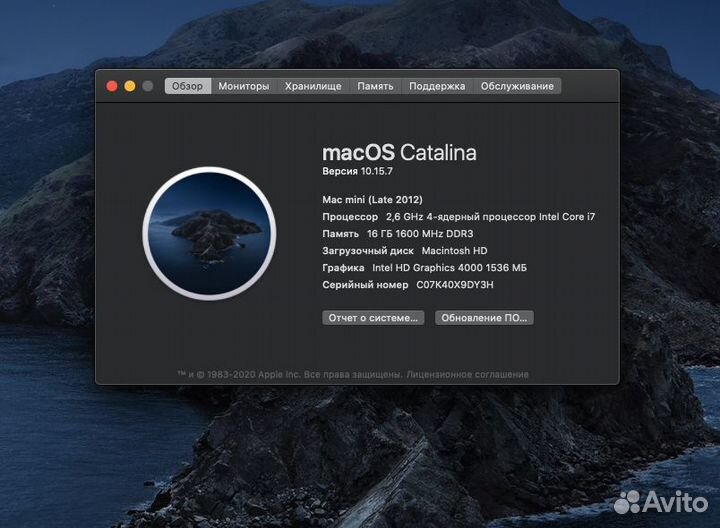Screen dimensions: 720x528
Task: Click the 16 ГБ 1600 MHz DDR3 text
Action: (x=420, y=234)
